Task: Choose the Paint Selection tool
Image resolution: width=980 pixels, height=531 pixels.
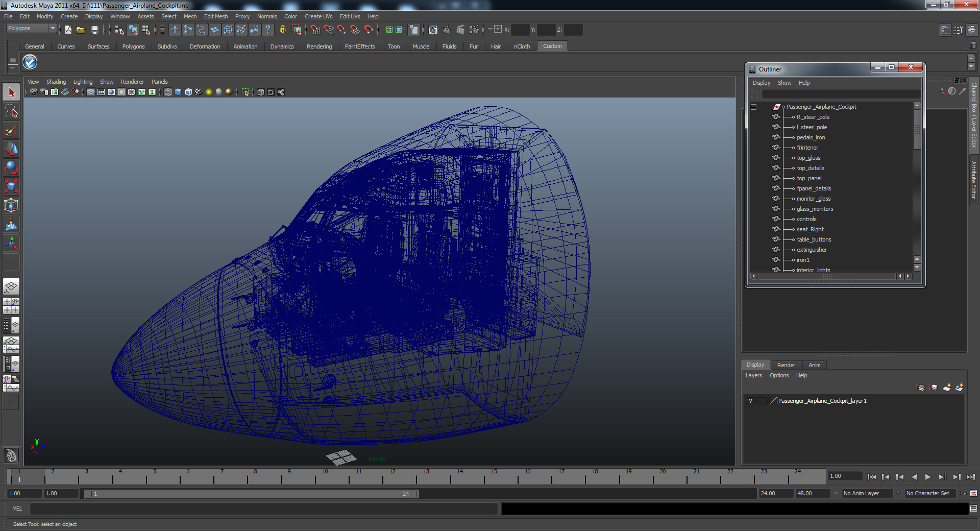Action: [x=11, y=130]
